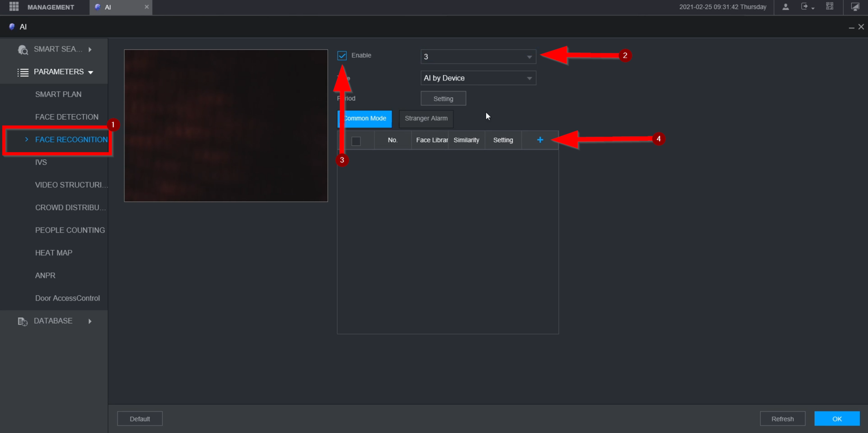
Task: Click the camera preview video area
Action: tap(226, 126)
